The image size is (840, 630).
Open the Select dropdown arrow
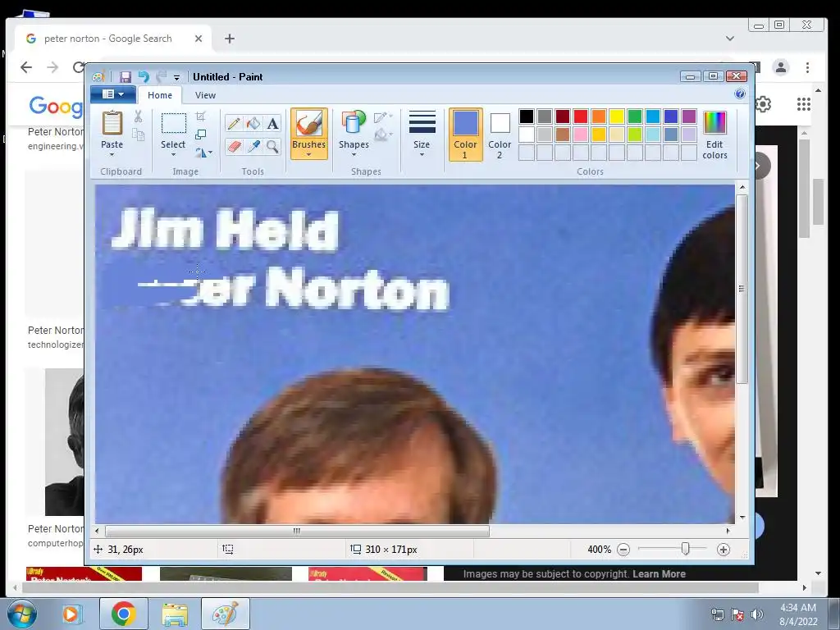point(174,155)
